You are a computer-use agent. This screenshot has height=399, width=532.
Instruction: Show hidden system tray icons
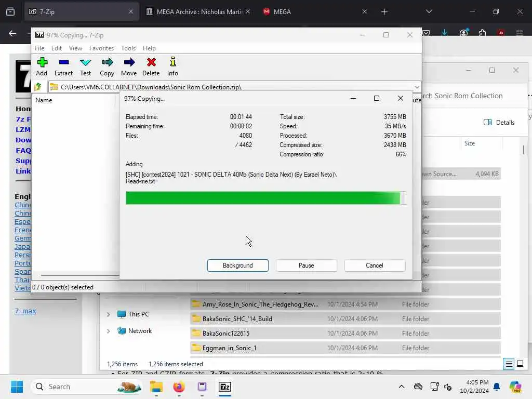402,387
